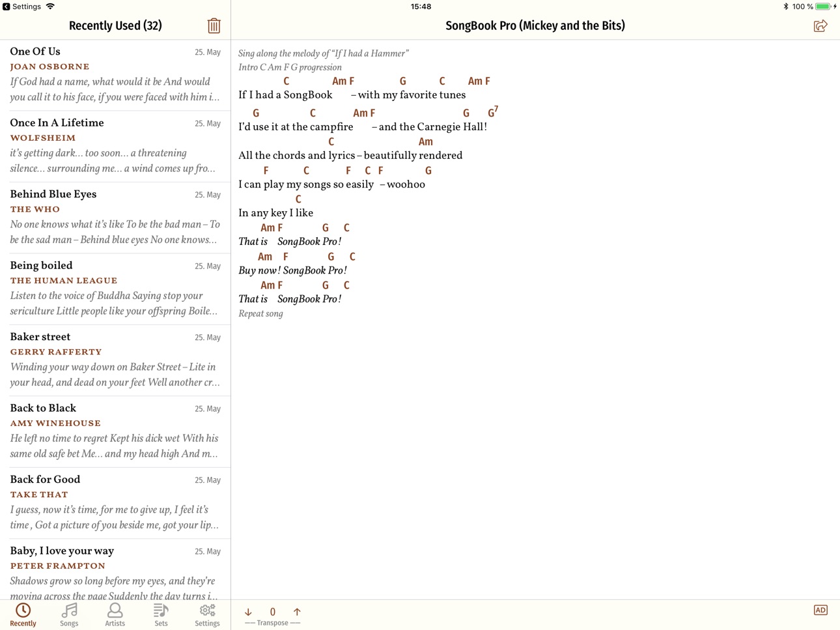This screenshot has width=840, height=630.
Task: Tap artist name Peter Frampton
Action: pyautogui.click(x=58, y=566)
